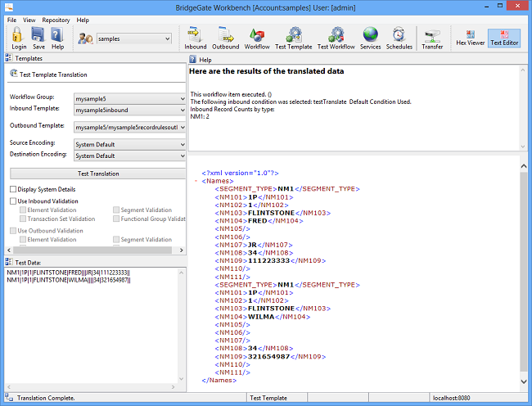Open the Inbound Template dropdown
This screenshot has height=406, width=532.
(x=129, y=110)
